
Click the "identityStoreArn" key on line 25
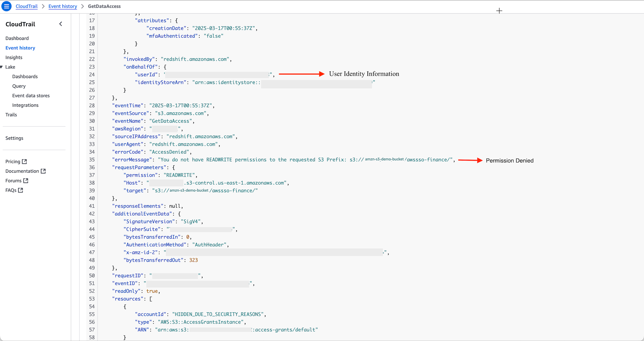(x=161, y=82)
